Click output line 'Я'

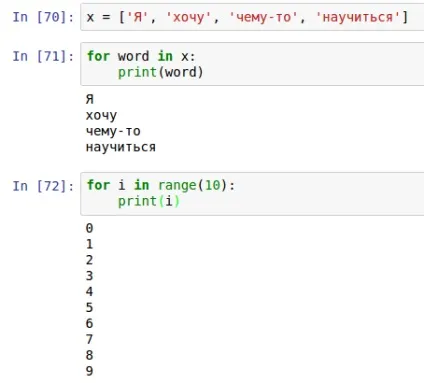[90, 99]
